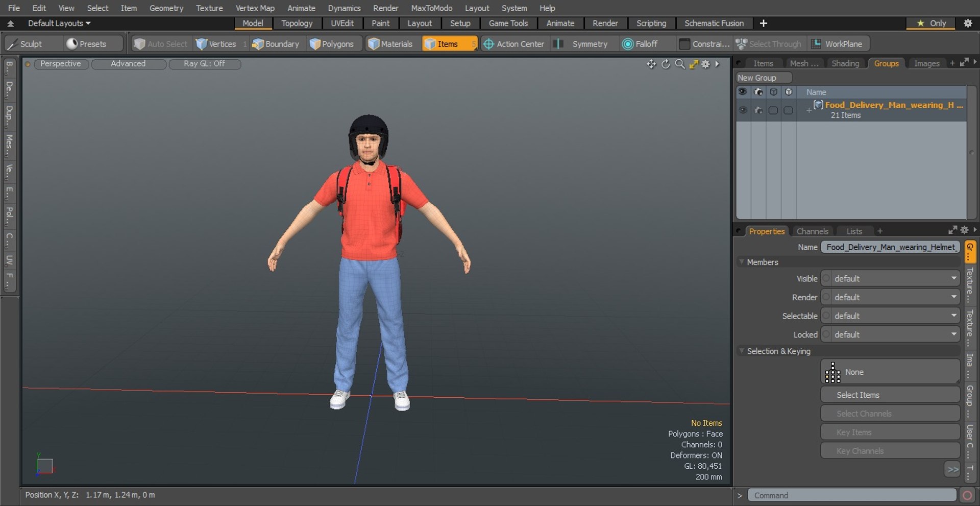Click the eye visibility column header

743,92
